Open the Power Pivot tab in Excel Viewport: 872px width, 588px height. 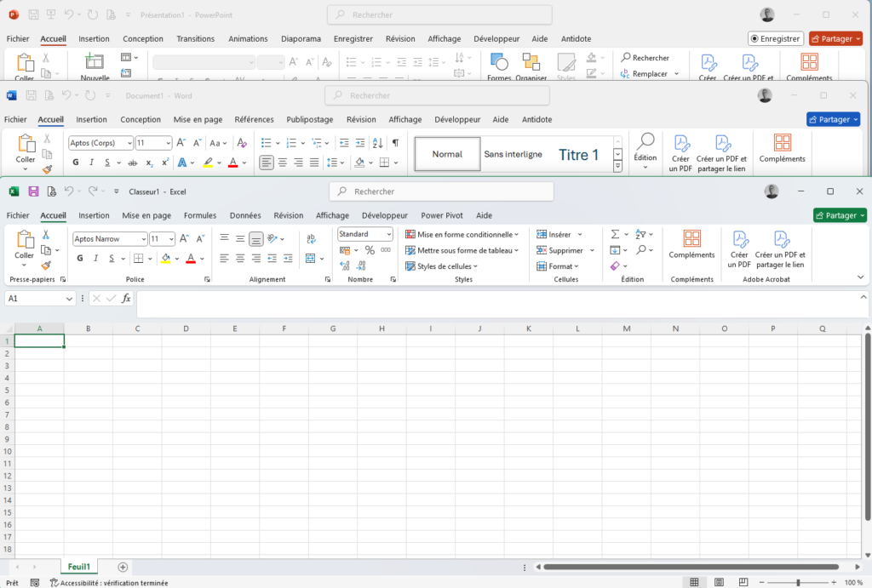pos(442,215)
